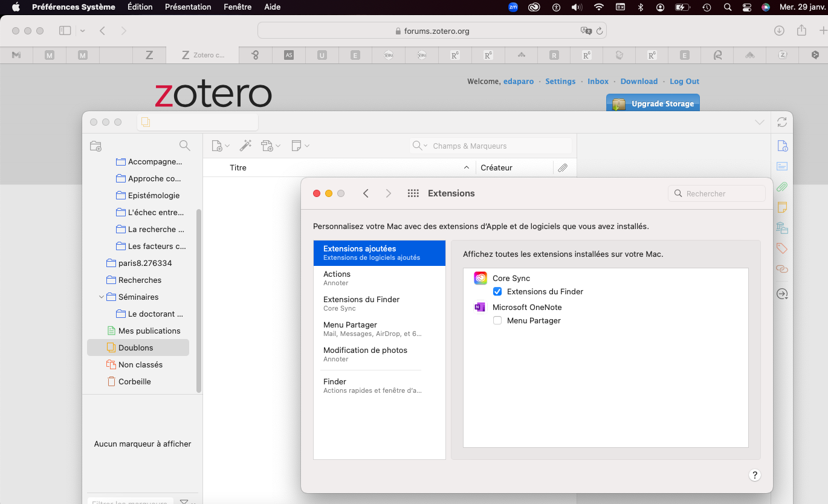Click the Core Sync app icon
This screenshot has height=504, width=828.
480,278
